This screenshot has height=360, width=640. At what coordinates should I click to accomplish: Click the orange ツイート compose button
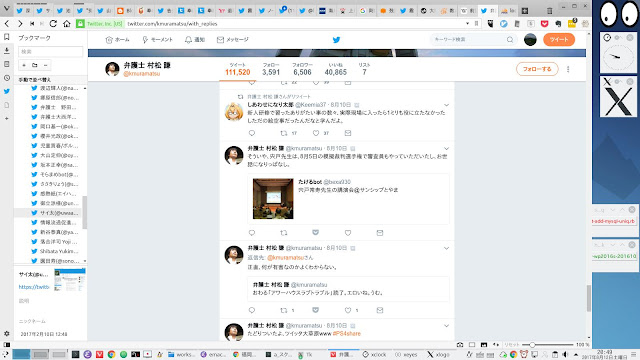(x=559, y=40)
